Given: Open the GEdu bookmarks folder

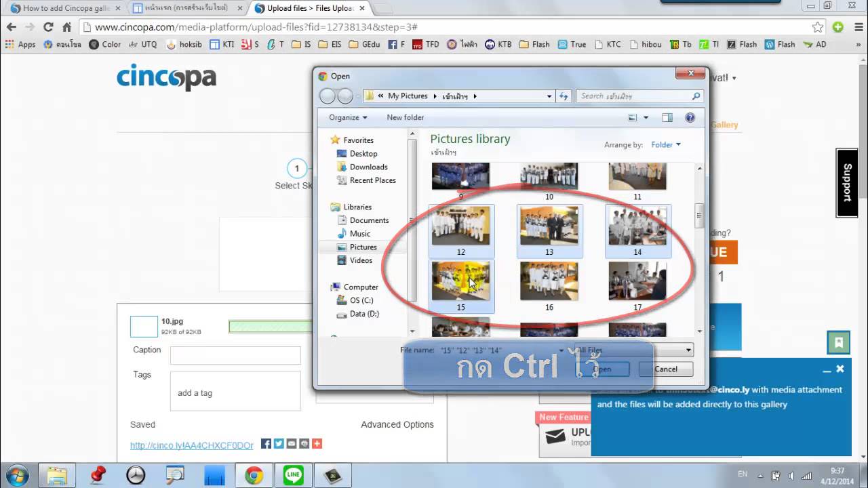Looking at the screenshot, I should (x=365, y=44).
